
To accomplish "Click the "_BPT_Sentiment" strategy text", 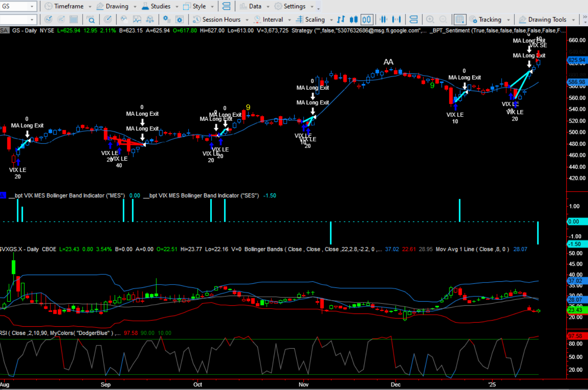I will pos(450,31).
